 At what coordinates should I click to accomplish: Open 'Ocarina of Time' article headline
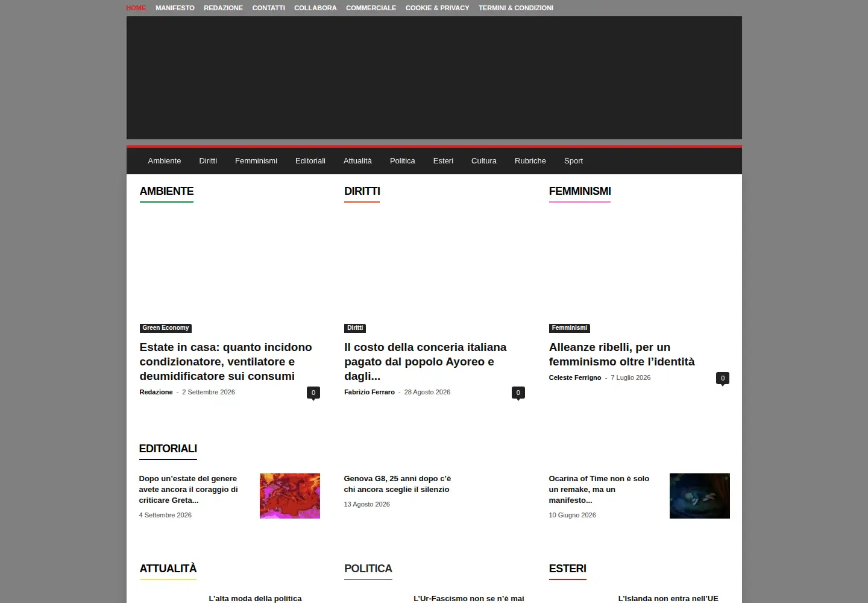click(x=599, y=490)
